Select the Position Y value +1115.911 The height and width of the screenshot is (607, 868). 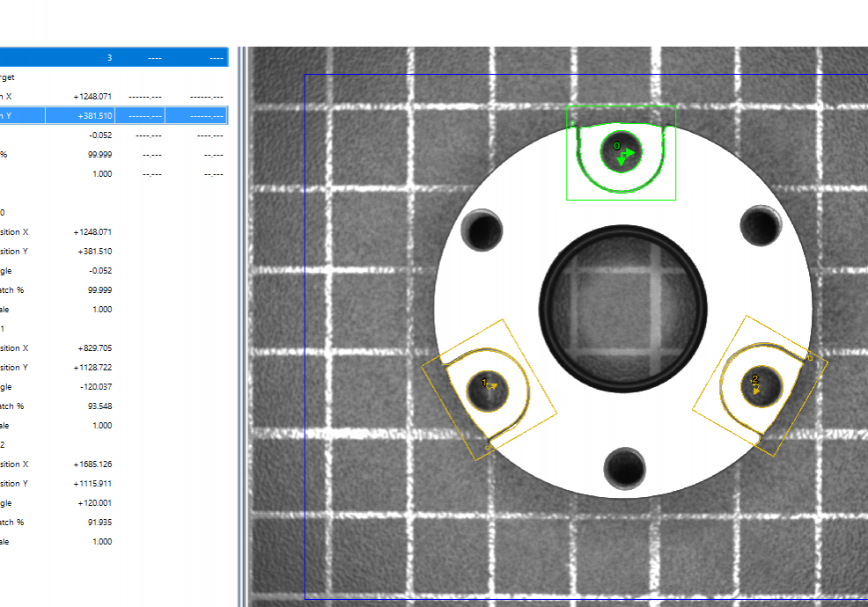92,484
